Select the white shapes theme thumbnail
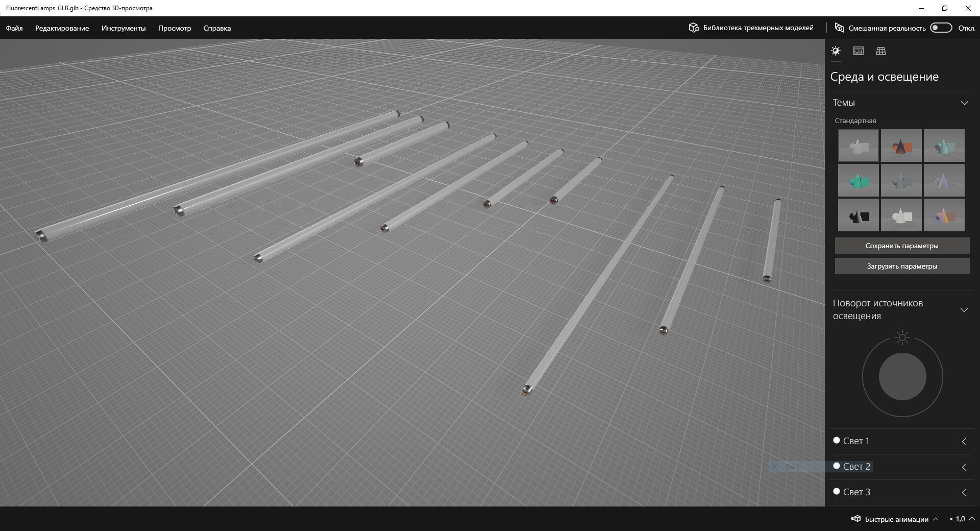 (901, 215)
